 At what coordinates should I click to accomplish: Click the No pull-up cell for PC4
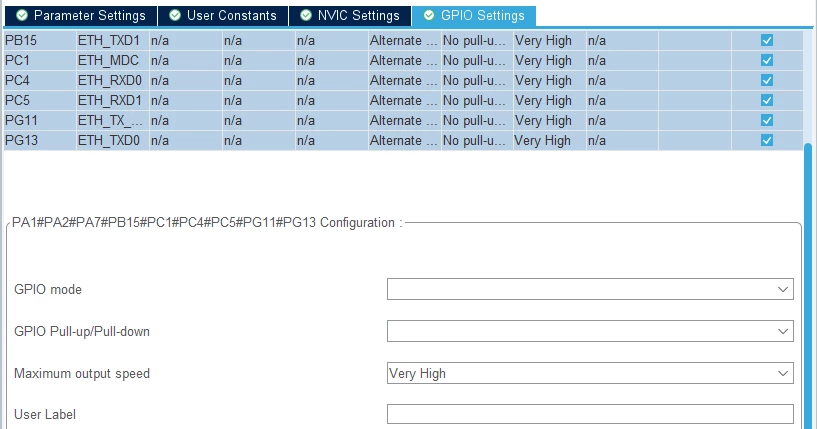coord(477,80)
